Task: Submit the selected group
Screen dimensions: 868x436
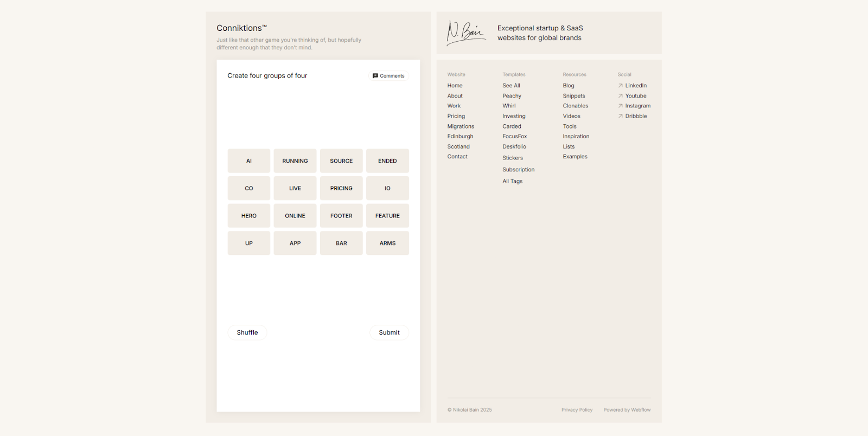Action: pyautogui.click(x=389, y=332)
